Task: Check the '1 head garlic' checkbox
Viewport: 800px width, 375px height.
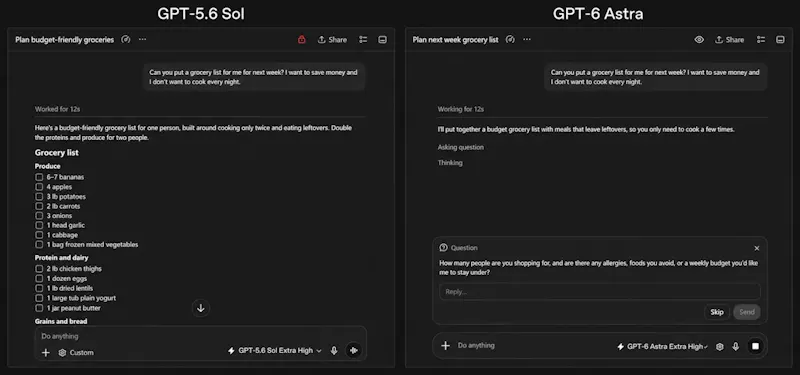Action: pyautogui.click(x=39, y=226)
